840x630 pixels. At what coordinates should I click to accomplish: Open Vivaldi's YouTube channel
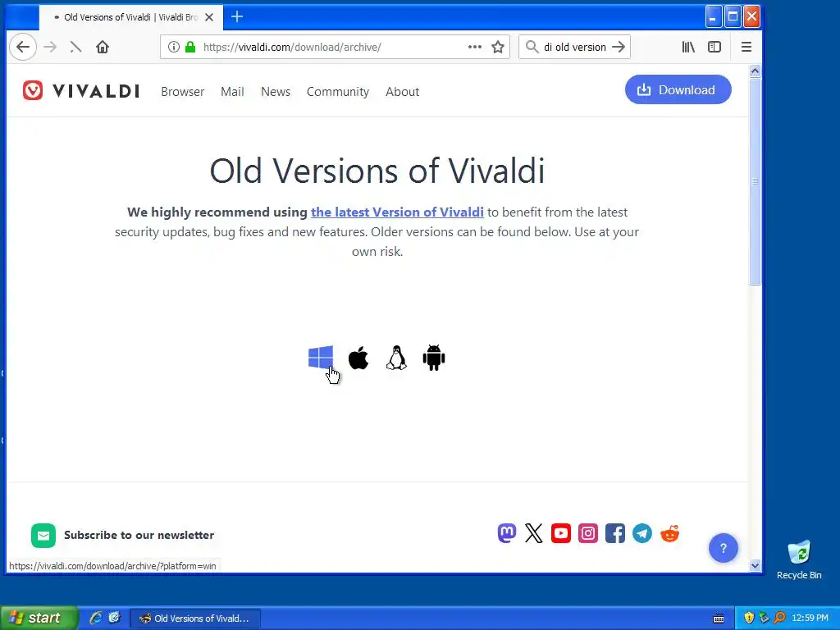click(x=561, y=533)
